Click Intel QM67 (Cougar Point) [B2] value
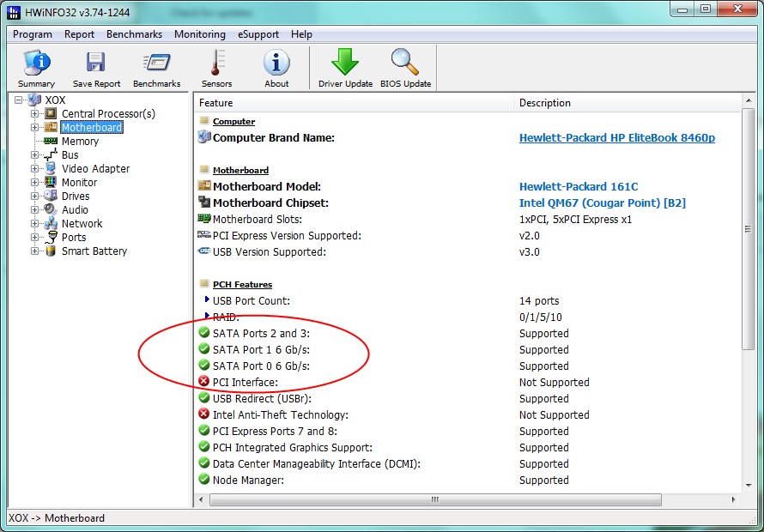 [603, 203]
